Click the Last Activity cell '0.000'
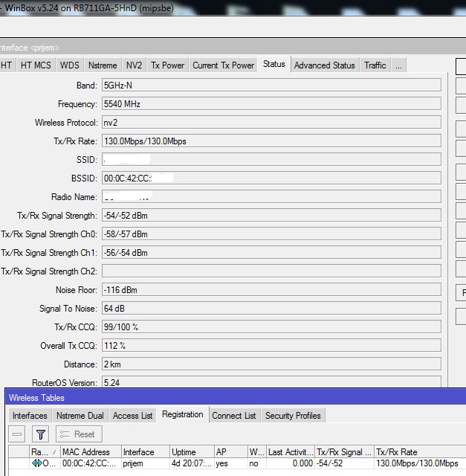This screenshot has height=476, width=466. pos(291,463)
